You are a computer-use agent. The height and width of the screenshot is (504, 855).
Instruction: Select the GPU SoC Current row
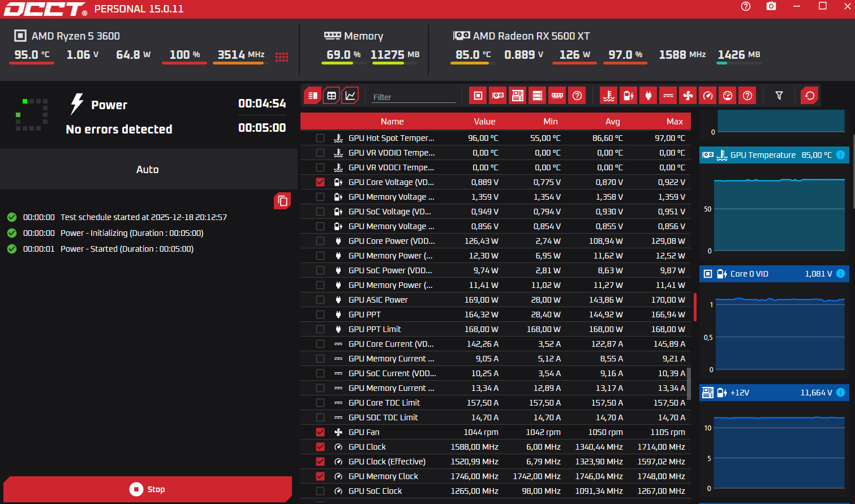[x=495, y=373]
